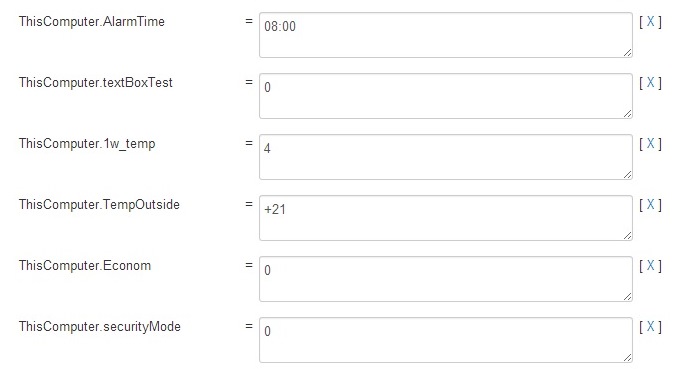The height and width of the screenshot is (369, 678).
Task: Click the resize grip of textBoxTest textarea
Action: [x=627, y=114]
